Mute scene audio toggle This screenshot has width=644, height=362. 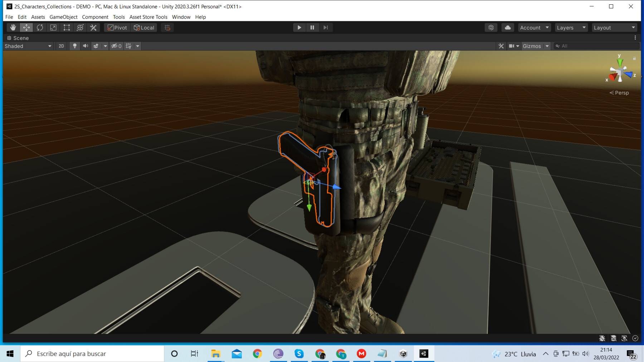[x=86, y=46]
